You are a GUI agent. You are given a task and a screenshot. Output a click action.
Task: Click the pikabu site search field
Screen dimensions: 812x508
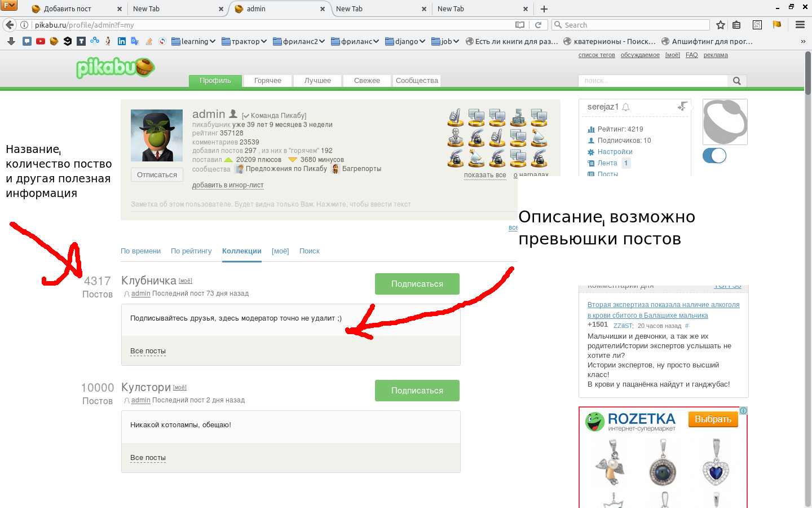click(652, 81)
